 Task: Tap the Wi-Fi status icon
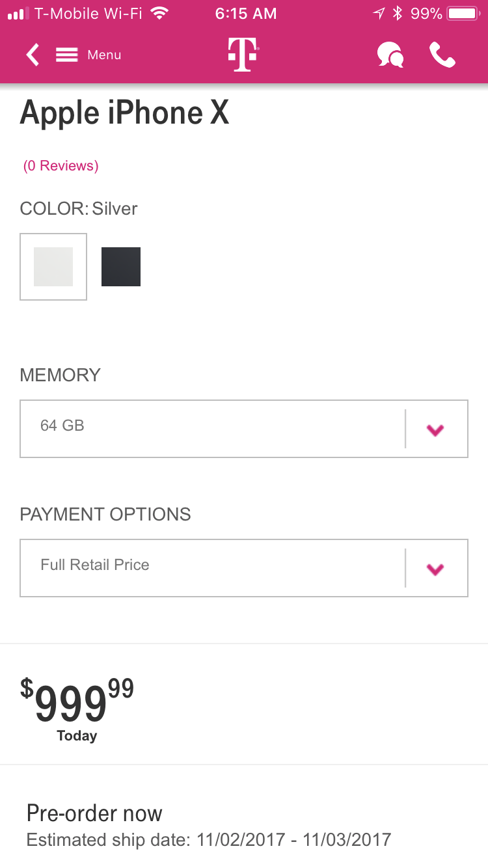159,13
